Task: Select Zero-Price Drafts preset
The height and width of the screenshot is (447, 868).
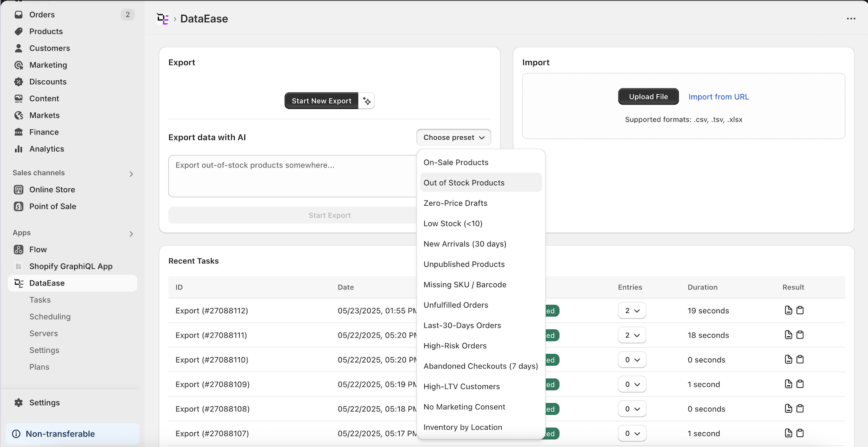Action: [481, 203]
